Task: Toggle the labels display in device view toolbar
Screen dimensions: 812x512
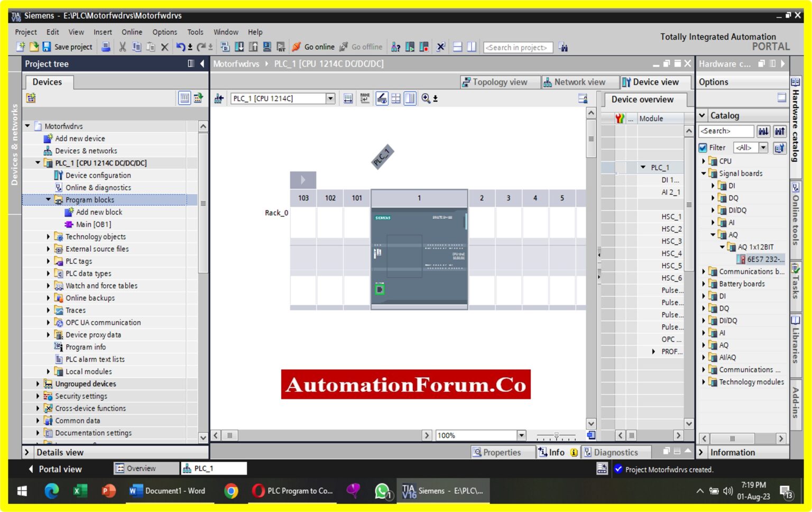Action: pos(365,98)
